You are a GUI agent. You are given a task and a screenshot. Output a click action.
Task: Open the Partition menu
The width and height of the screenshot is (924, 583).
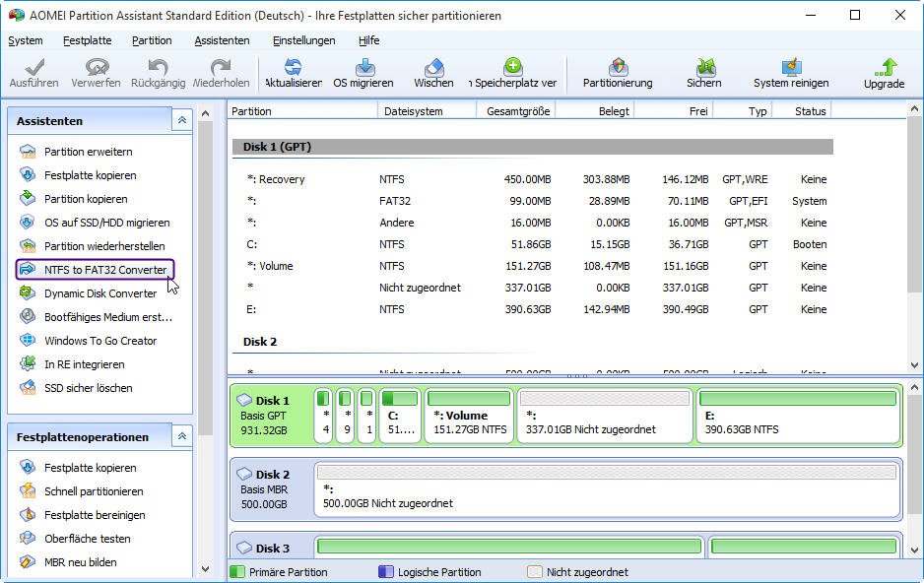click(152, 40)
